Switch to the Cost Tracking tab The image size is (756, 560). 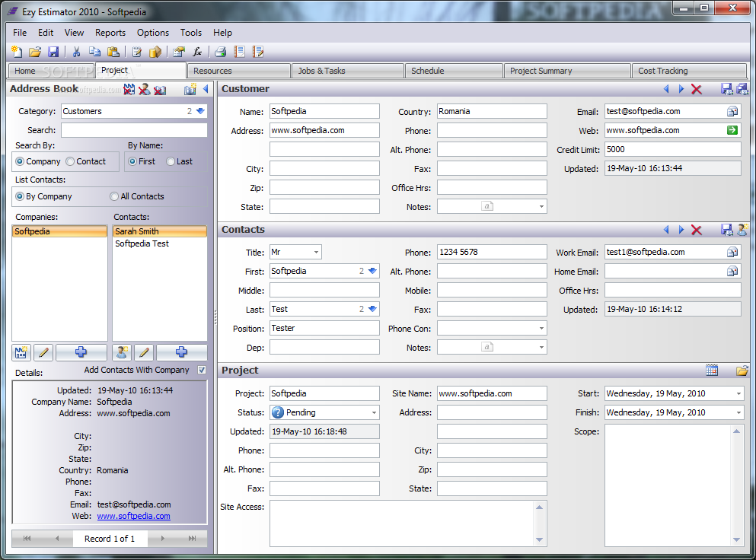click(689, 71)
